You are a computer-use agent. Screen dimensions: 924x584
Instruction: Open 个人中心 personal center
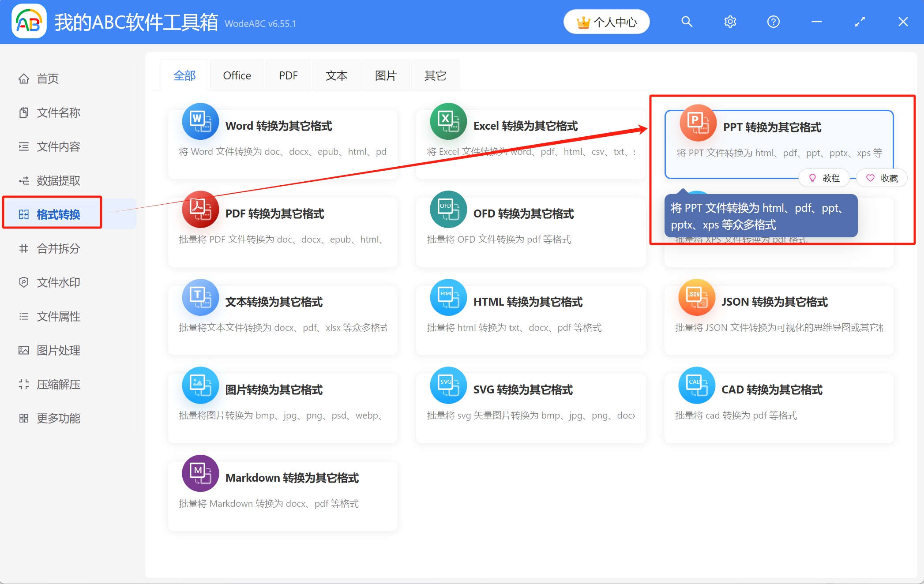(x=606, y=21)
